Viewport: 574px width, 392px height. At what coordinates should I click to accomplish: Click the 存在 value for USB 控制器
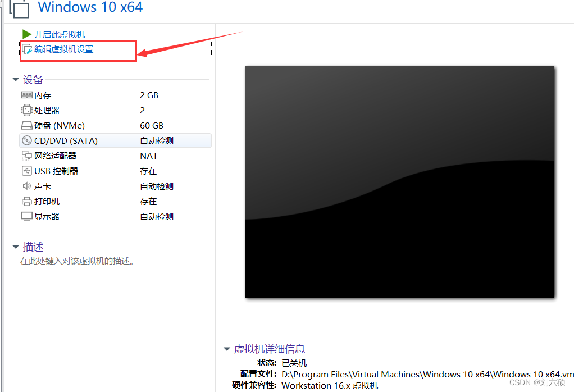coord(148,171)
